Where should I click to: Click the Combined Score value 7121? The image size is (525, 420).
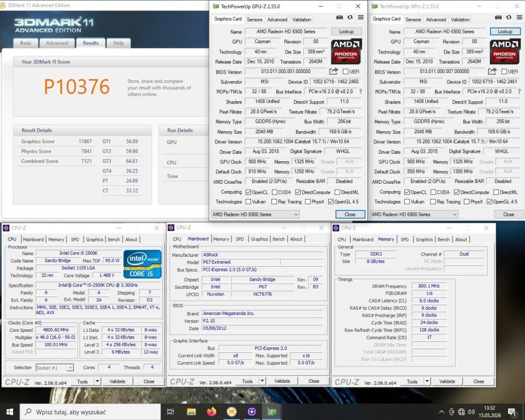point(87,161)
